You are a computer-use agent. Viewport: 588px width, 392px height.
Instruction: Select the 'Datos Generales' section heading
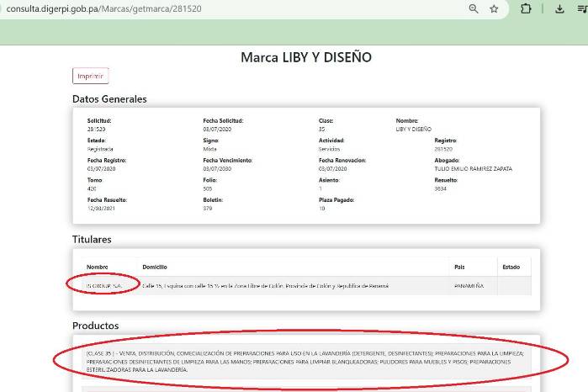[x=109, y=99]
